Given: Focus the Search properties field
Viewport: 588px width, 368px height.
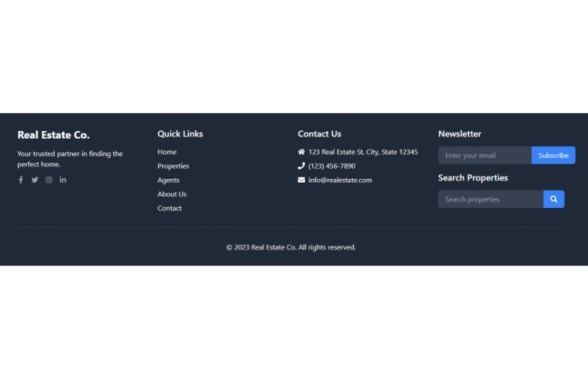Looking at the screenshot, I should [491, 199].
